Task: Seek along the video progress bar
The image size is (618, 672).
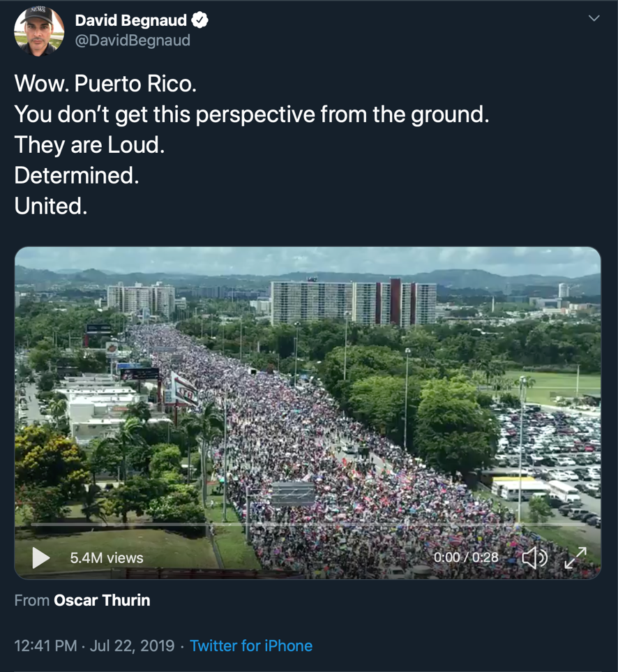Action: click(x=308, y=525)
